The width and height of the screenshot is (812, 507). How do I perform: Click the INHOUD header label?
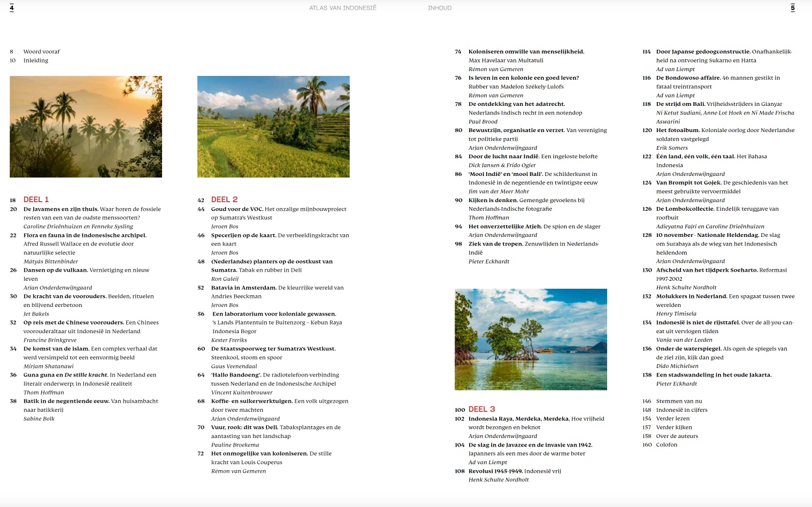tap(439, 8)
